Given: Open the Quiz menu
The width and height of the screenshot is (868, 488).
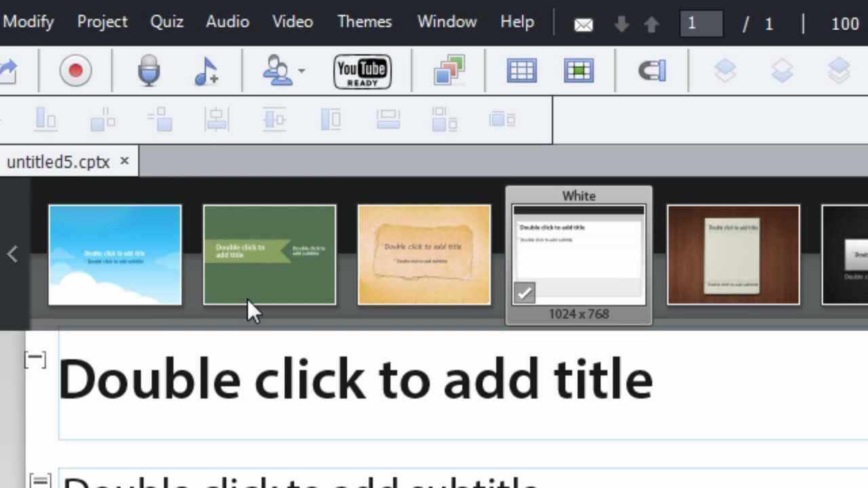Looking at the screenshot, I should click(x=167, y=22).
